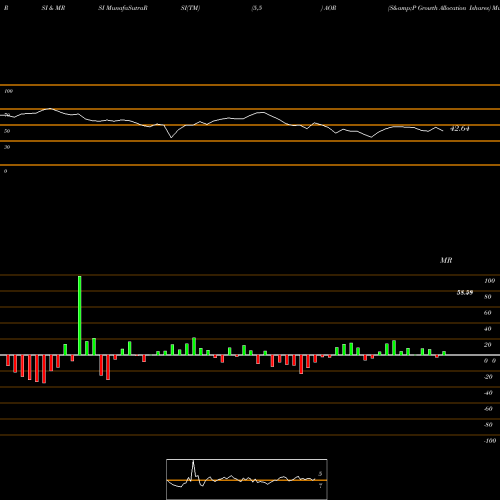Click the 80 label on the MR axis
Viewport: 500px width, 500px height.
pos(488,297)
